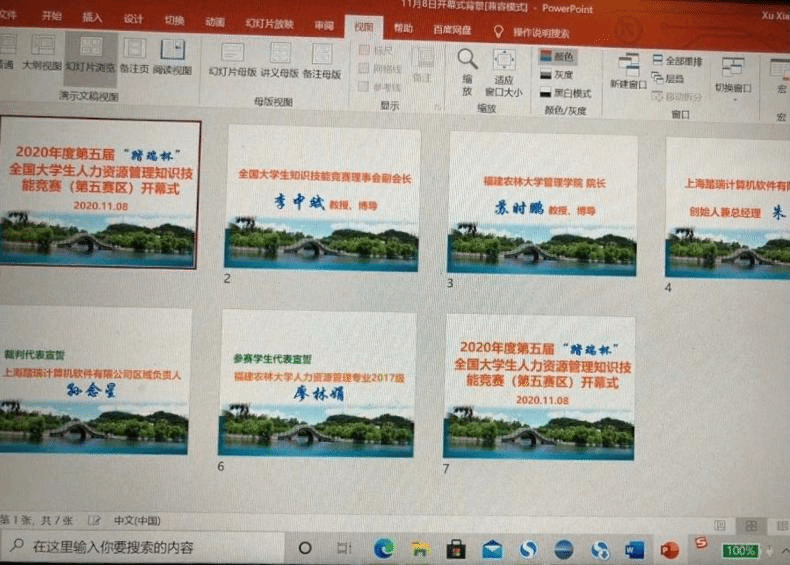Open a New Window (新建窗口)
This screenshot has height=565, width=790.
coord(629,71)
